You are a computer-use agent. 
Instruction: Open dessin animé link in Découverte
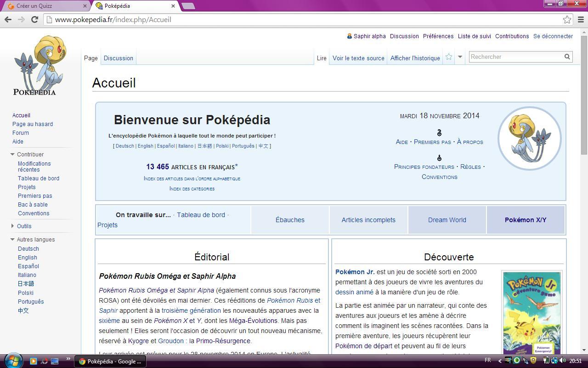(354, 292)
